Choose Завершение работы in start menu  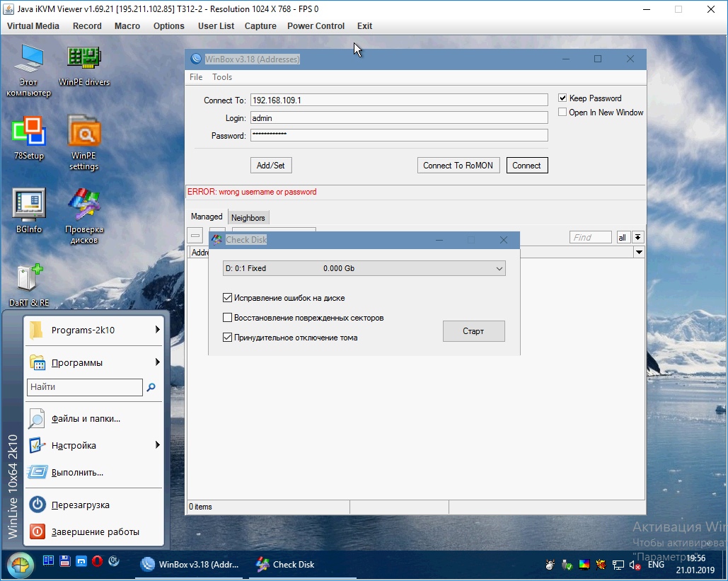pyautogui.click(x=95, y=531)
